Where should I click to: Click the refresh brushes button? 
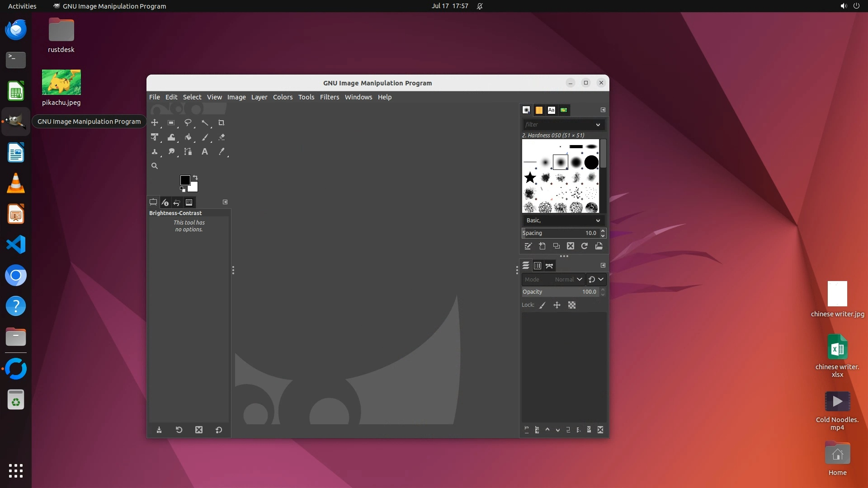[x=585, y=246]
